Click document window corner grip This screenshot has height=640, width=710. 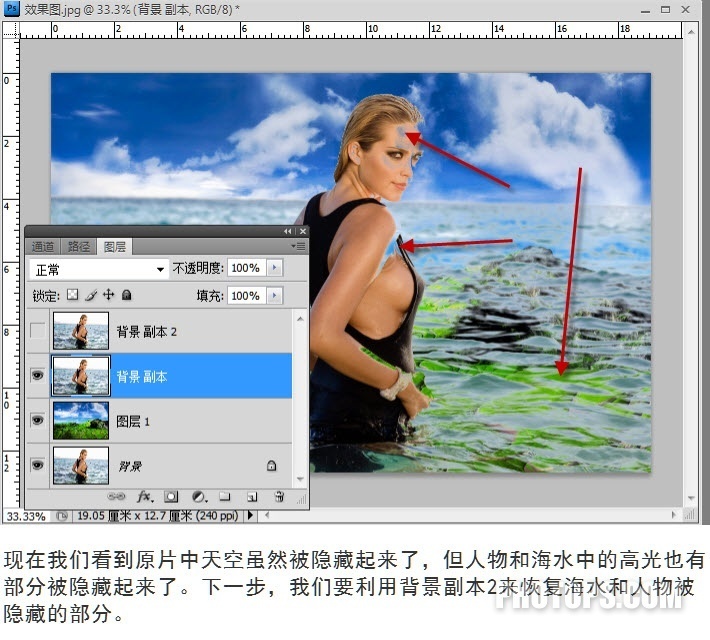coord(690,515)
